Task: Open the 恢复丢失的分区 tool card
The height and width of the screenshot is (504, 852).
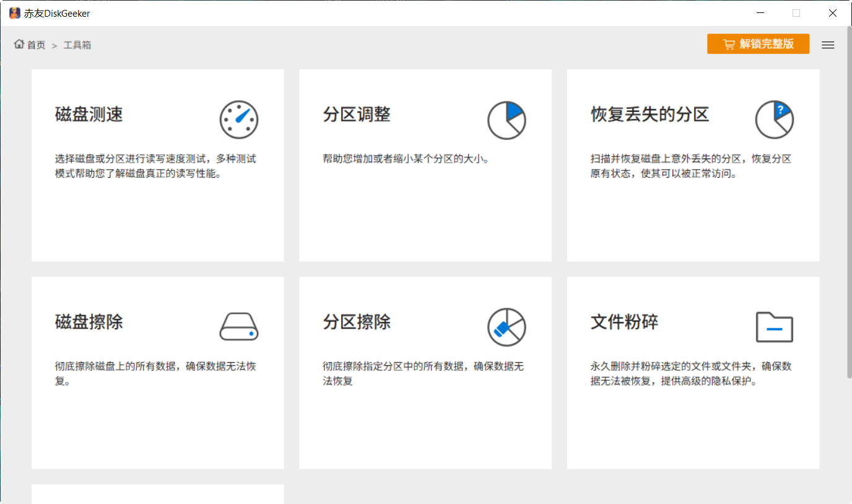Action: 692,164
